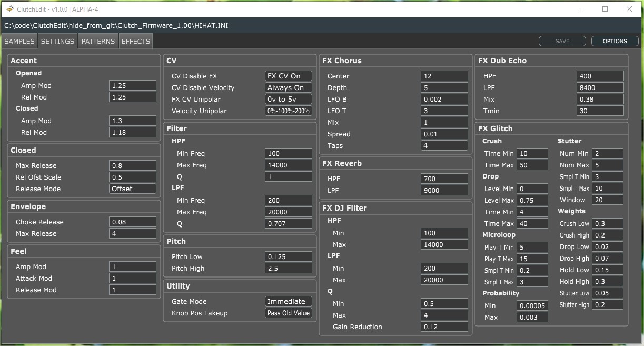Click the ClutchEdit app icon in title bar
The width and height of the screenshot is (644, 346).
point(10,9)
